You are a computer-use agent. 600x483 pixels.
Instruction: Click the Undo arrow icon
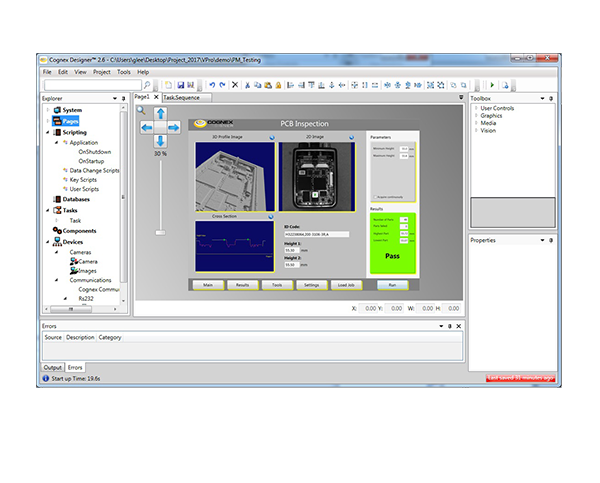(212, 85)
